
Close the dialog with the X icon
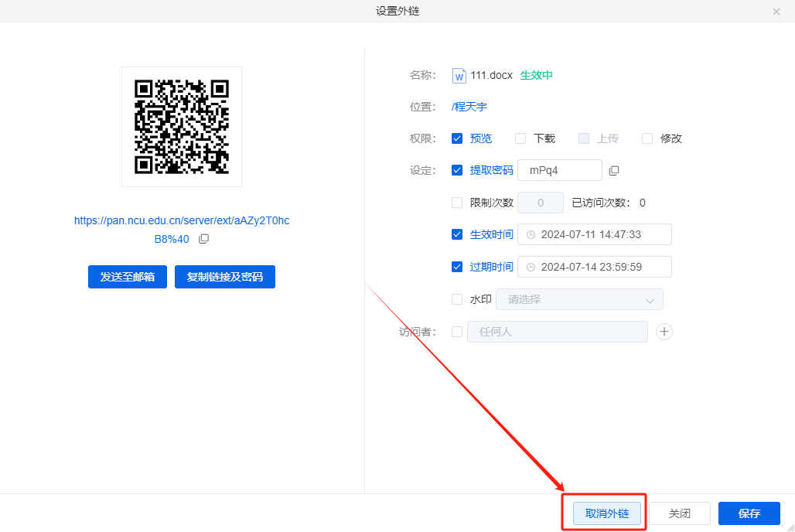[776, 11]
